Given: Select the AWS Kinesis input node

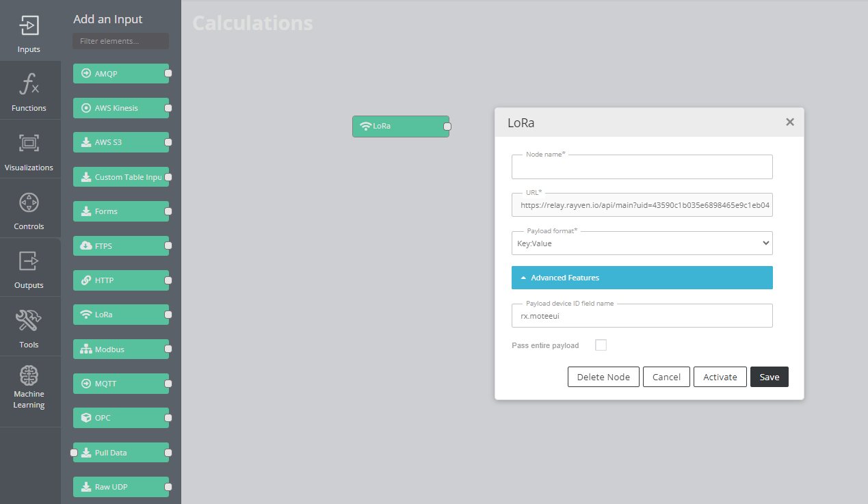Looking at the screenshot, I should point(121,108).
